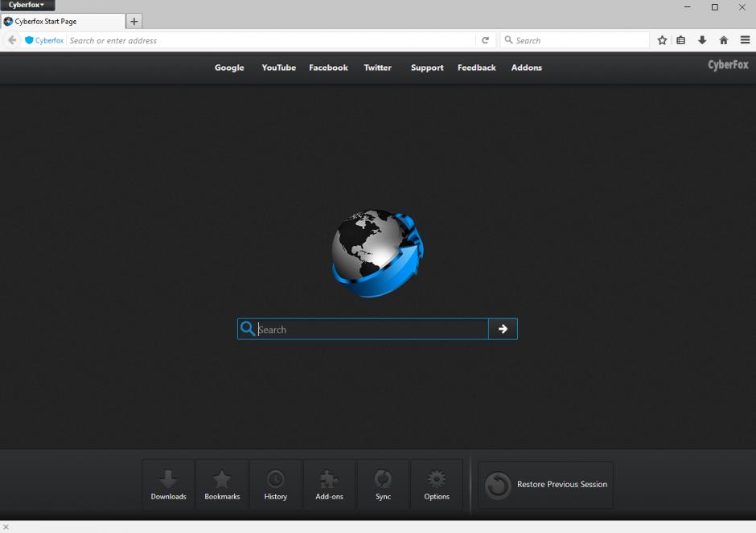This screenshot has width=756, height=533.
Task: Open the Cyberfox application menu button
Action: [27, 6]
